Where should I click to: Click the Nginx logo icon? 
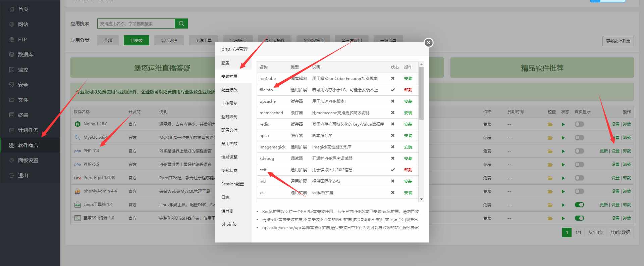(x=77, y=124)
